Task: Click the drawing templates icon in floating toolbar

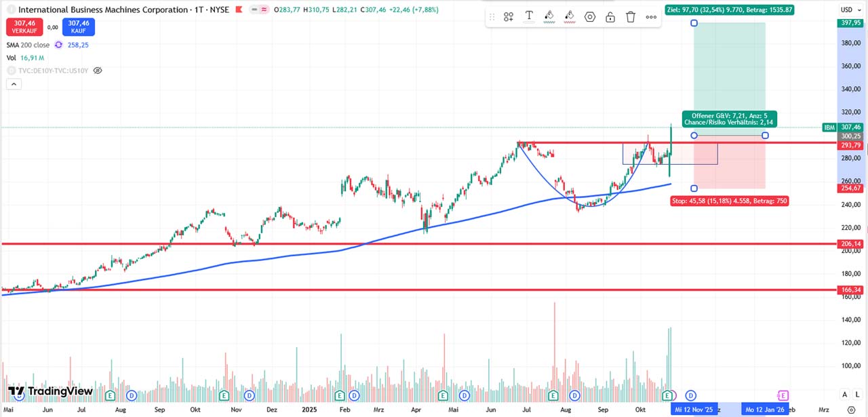Action: click(x=508, y=17)
